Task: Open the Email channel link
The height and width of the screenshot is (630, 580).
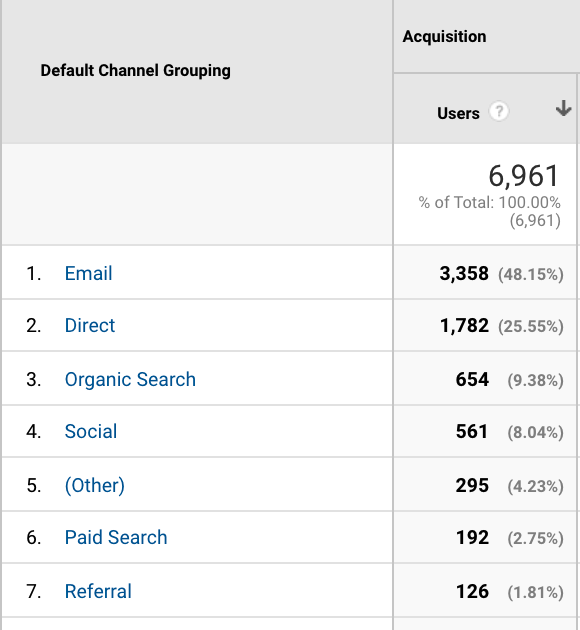Action: pyautogui.click(x=88, y=273)
